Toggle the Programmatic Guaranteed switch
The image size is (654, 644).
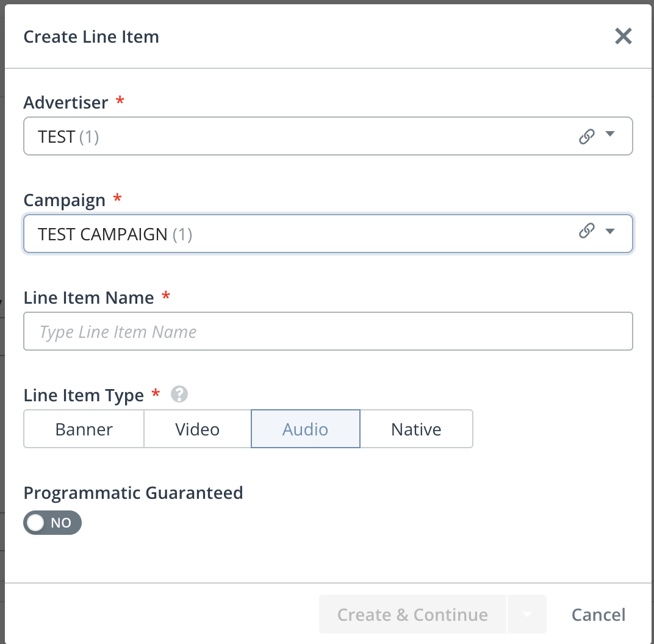52,523
